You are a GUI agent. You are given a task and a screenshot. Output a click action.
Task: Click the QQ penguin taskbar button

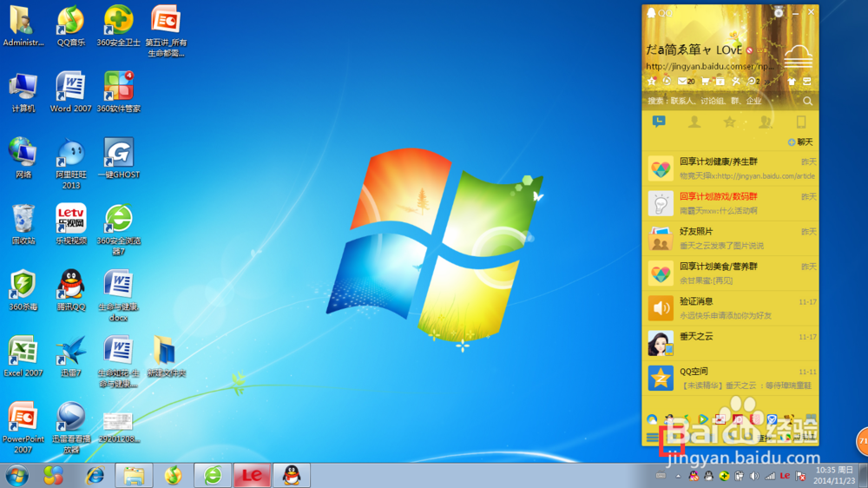click(x=292, y=475)
